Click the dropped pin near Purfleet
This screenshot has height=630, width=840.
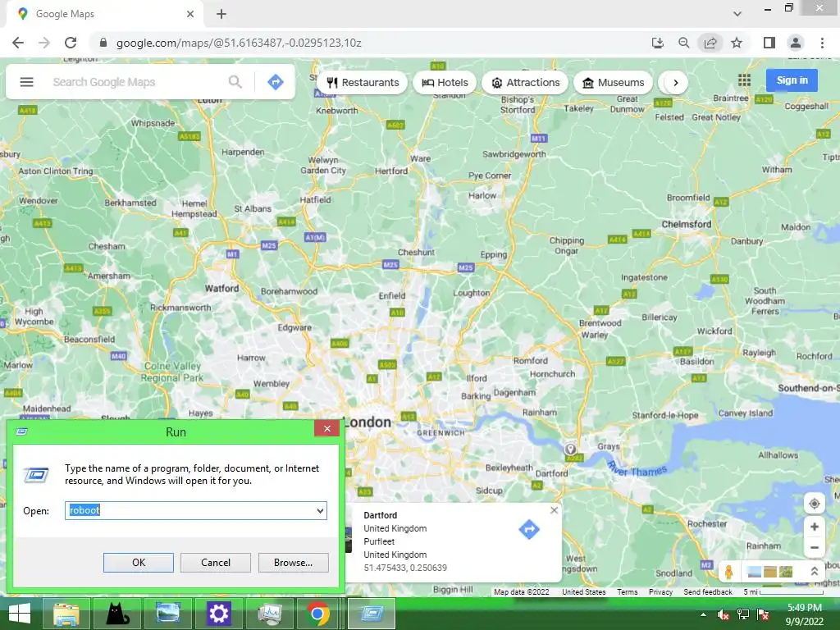click(x=571, y=449)
